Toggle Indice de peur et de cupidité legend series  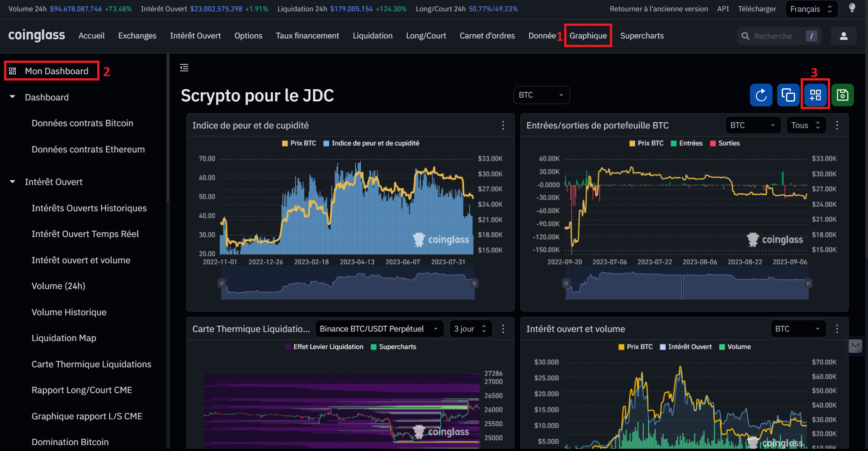371,143
